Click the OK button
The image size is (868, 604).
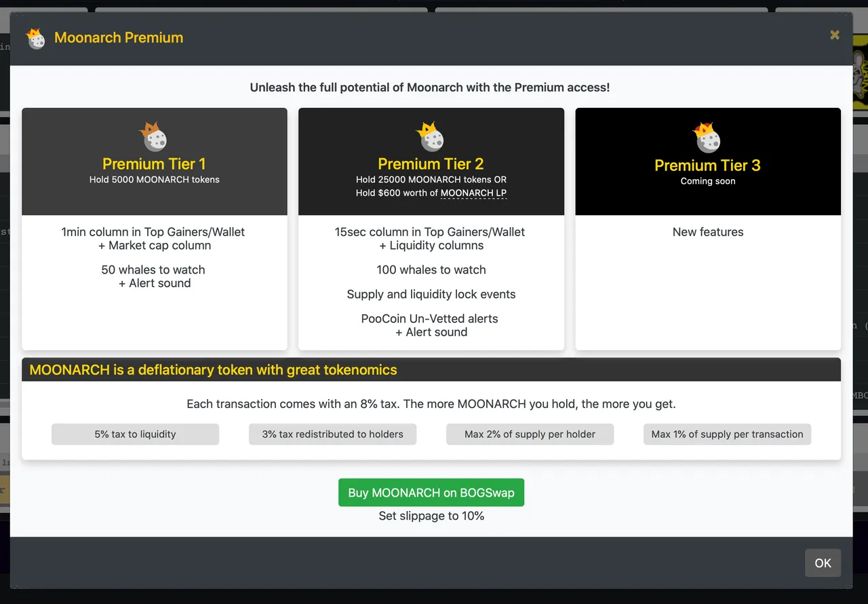coord(823,563)
